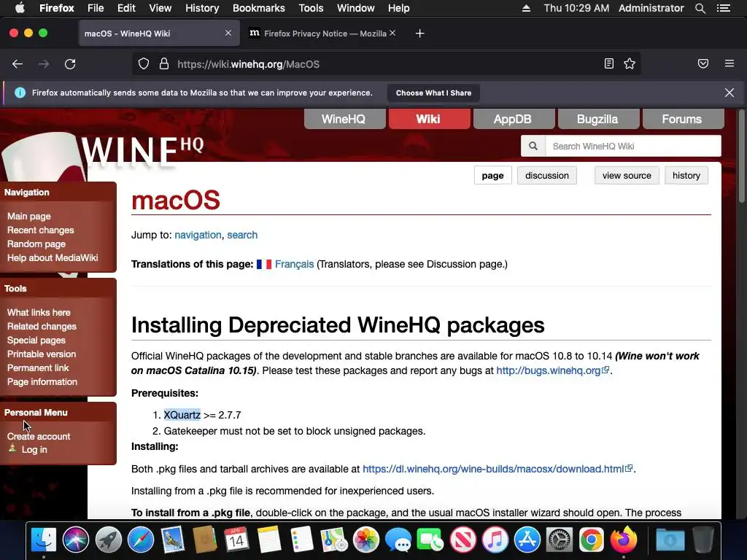Open App Store from the Dock
Image resolution: width=747 pixels, height=560 pixels.
click(527, 540)
